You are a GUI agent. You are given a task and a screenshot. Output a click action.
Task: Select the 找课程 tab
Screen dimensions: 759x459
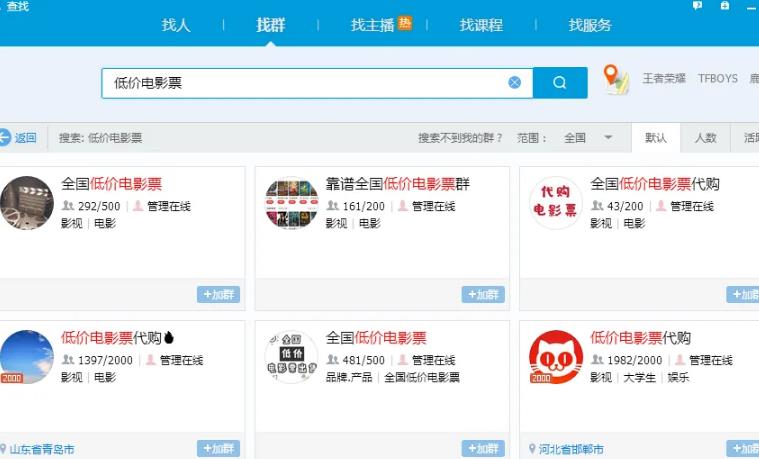coord(481,25)
